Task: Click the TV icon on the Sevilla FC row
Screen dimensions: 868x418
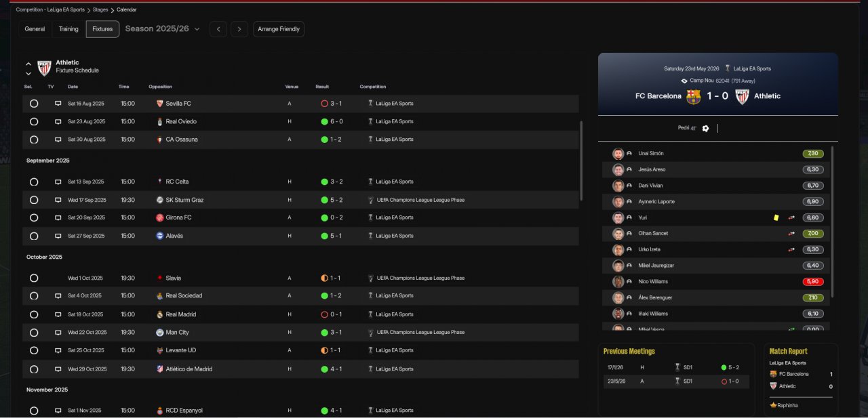Action: (x=58, y=104)
